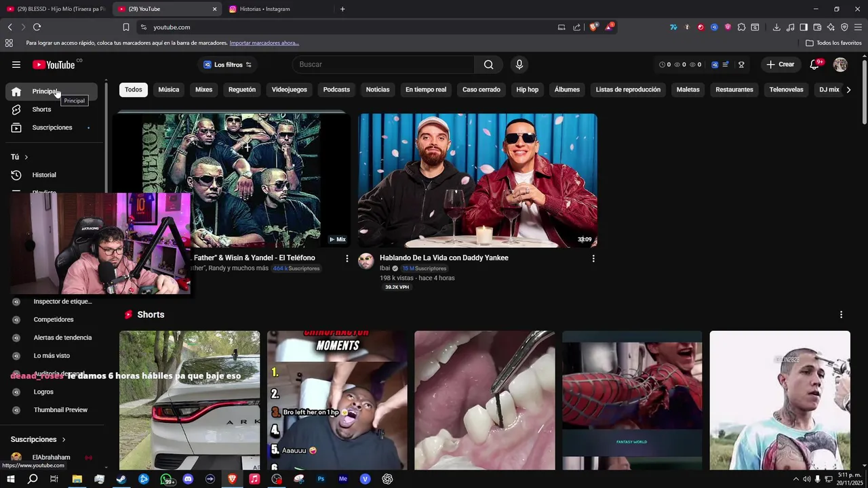
Task: Open browser downloads icon
Action: (x=776, y=27)
